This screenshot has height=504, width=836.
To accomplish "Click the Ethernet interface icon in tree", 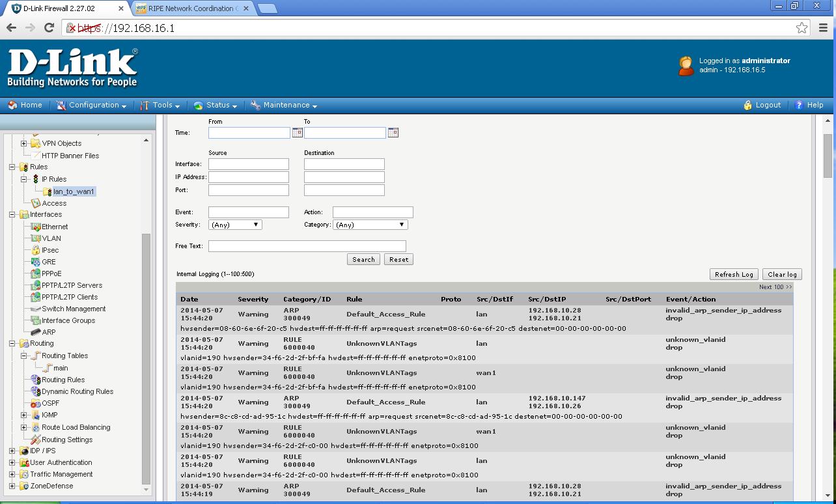I will click(x=36, y=227).
